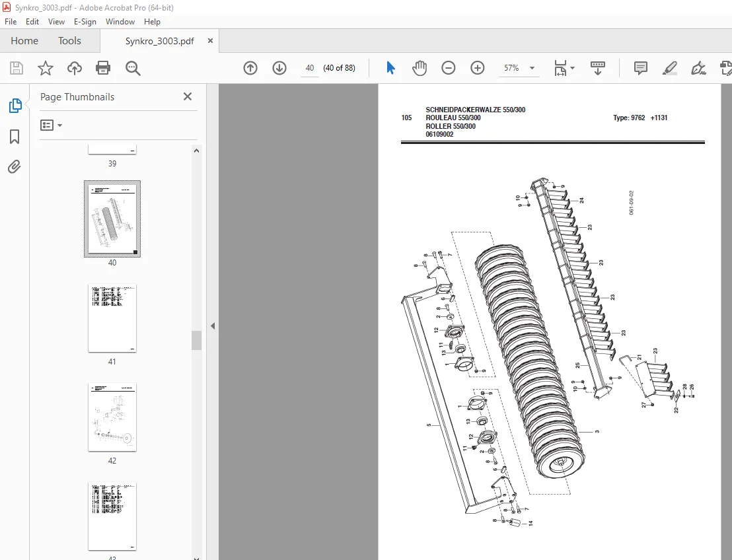Screen dimensions: 732x560
Task: Go to next page arrow
Action: (279, 68)
